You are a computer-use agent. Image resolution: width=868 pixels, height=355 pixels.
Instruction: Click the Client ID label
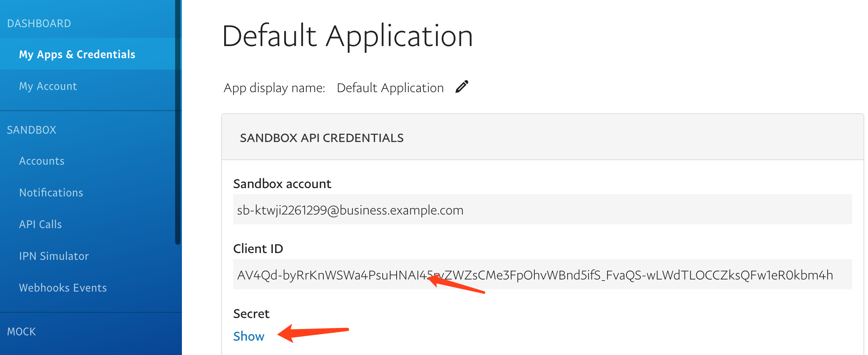[258, 248]
